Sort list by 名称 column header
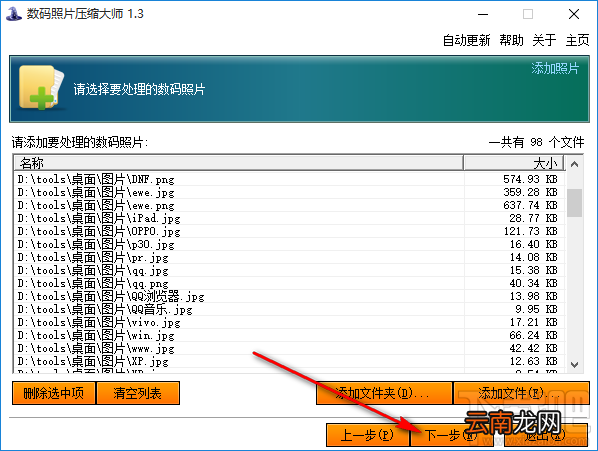 pos(239,163)
